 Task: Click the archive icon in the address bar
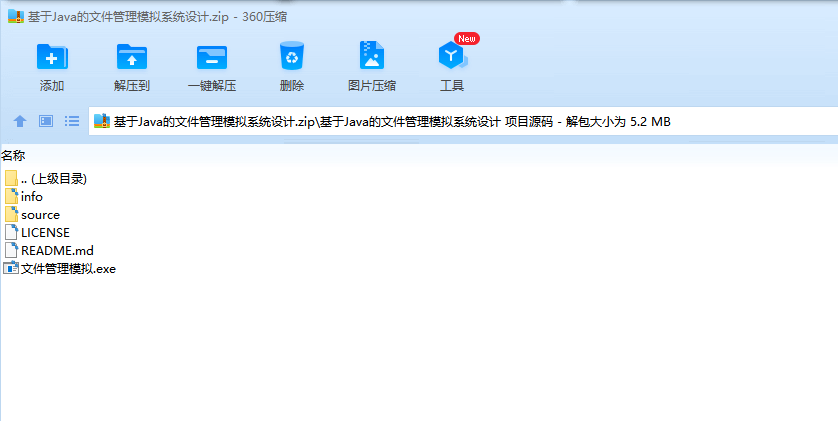point(102,121)
